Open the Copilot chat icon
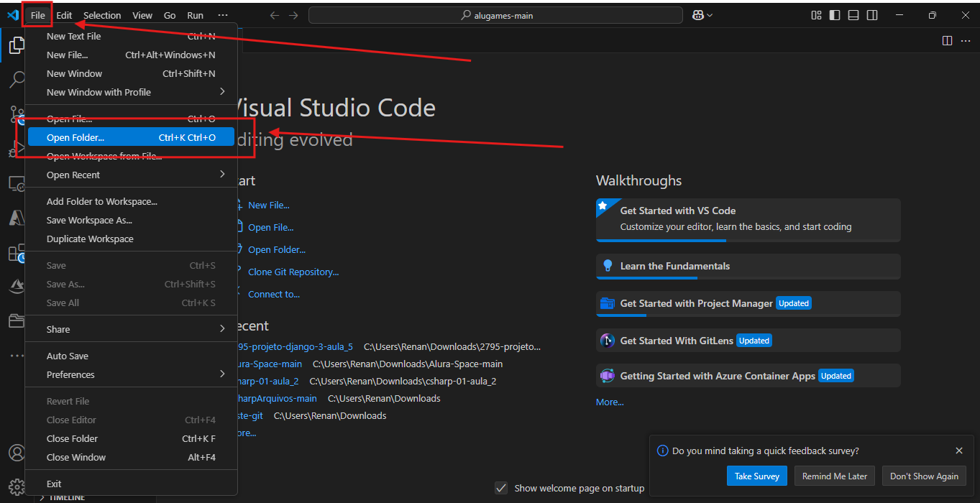Screen dimensions: 980x503 click(697, 15)
